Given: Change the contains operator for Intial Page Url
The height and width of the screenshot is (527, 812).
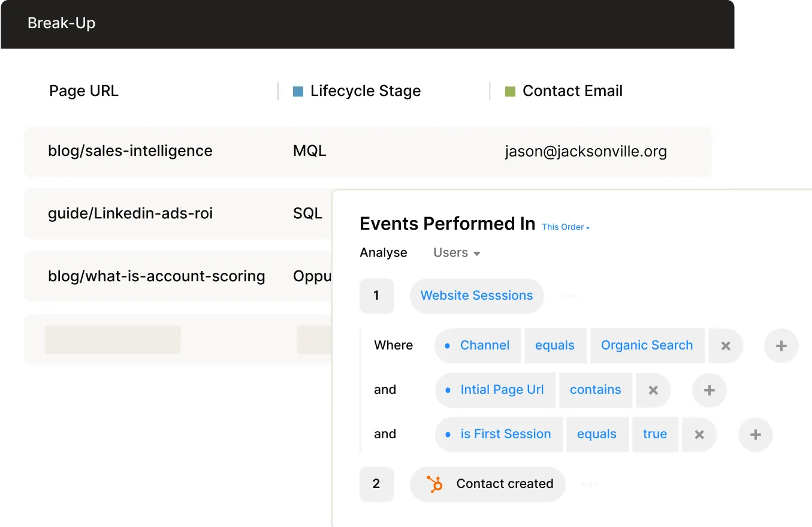Looking at the screenshot, I should click(x=595, y=390).
